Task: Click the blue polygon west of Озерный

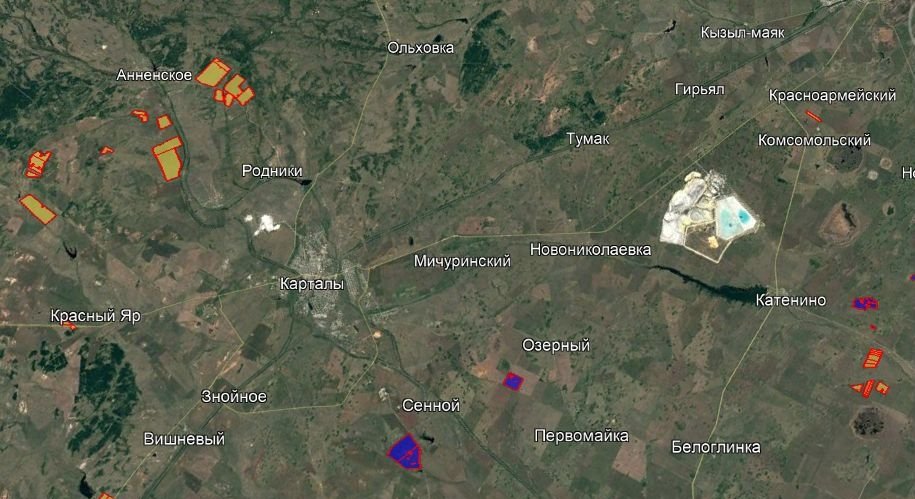Action: [513, 381]
